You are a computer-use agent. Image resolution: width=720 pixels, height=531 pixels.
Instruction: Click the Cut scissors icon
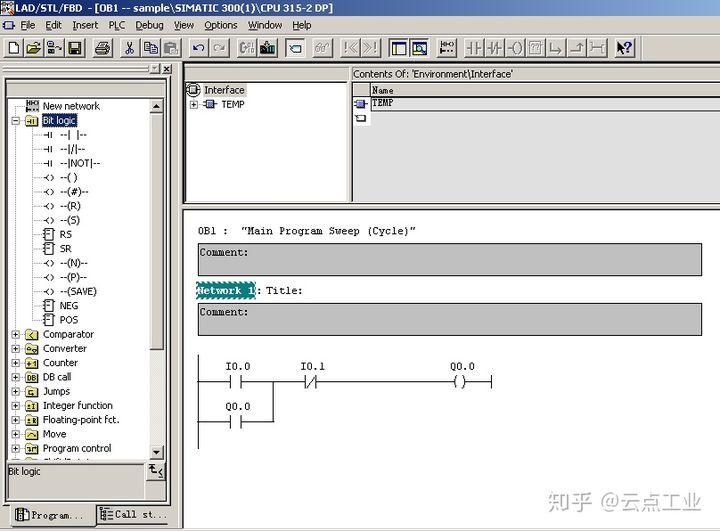click(130, 47)
